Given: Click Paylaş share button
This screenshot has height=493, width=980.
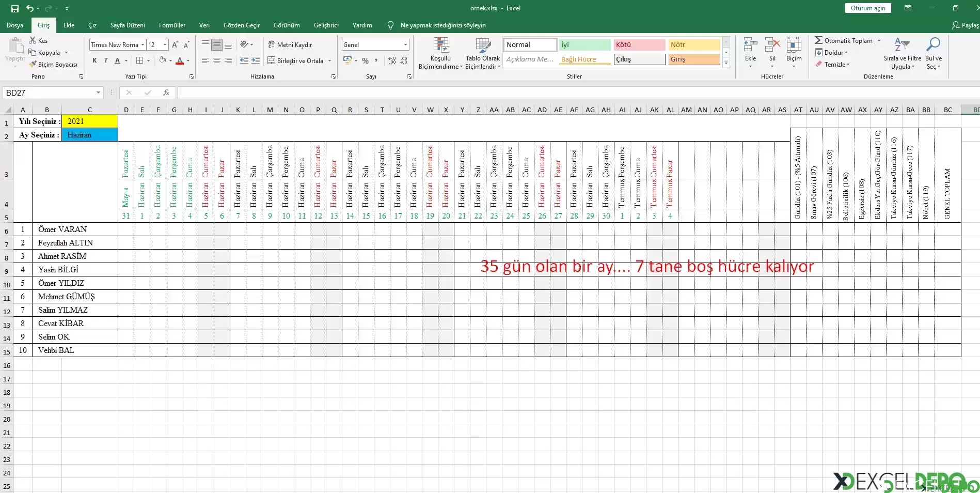Looking at the screenshot, I should [x=965, y=25].
